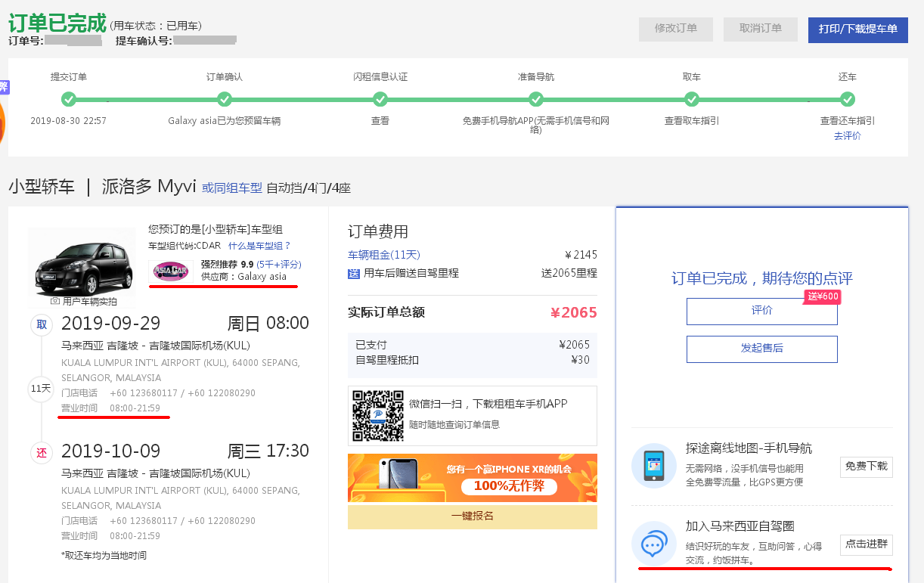
Task: Click the Malaysia self-drive chat group icon
Action: [653, 543]
